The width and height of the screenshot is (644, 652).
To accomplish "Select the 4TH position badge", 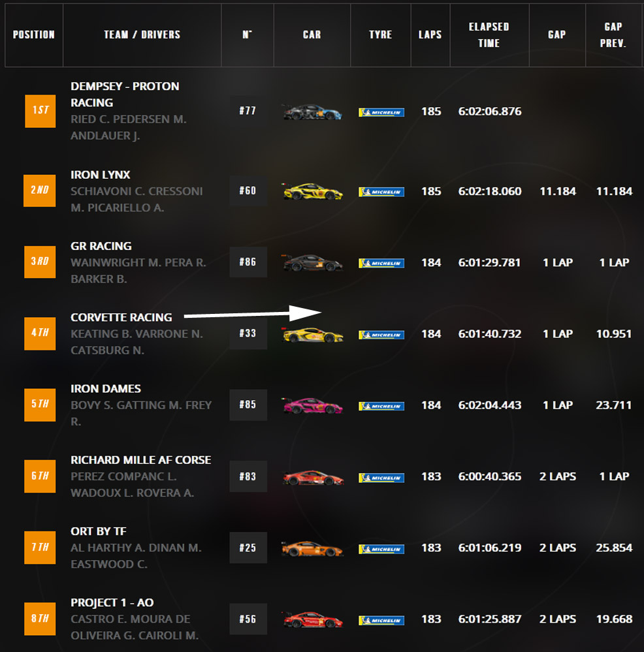I will point(40,334).
